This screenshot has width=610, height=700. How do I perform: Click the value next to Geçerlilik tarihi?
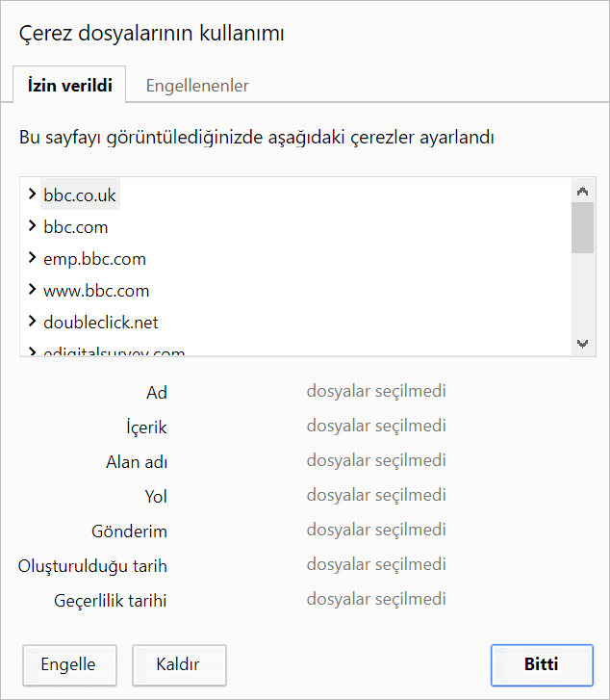click(376, 599)
